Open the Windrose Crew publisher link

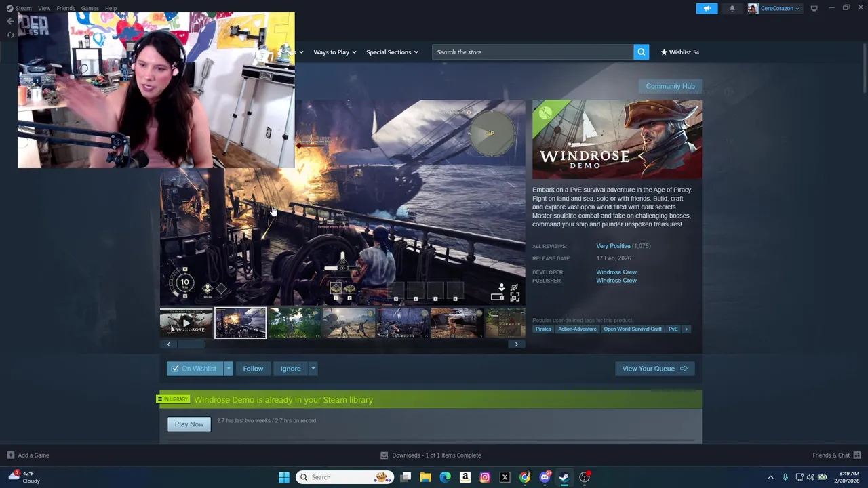tap(616, 281)
